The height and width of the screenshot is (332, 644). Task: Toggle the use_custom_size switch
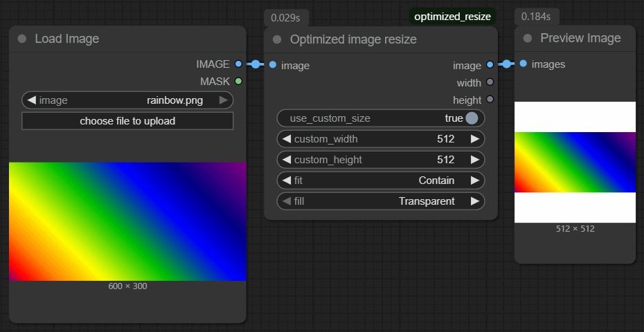(x=472, y=118)
